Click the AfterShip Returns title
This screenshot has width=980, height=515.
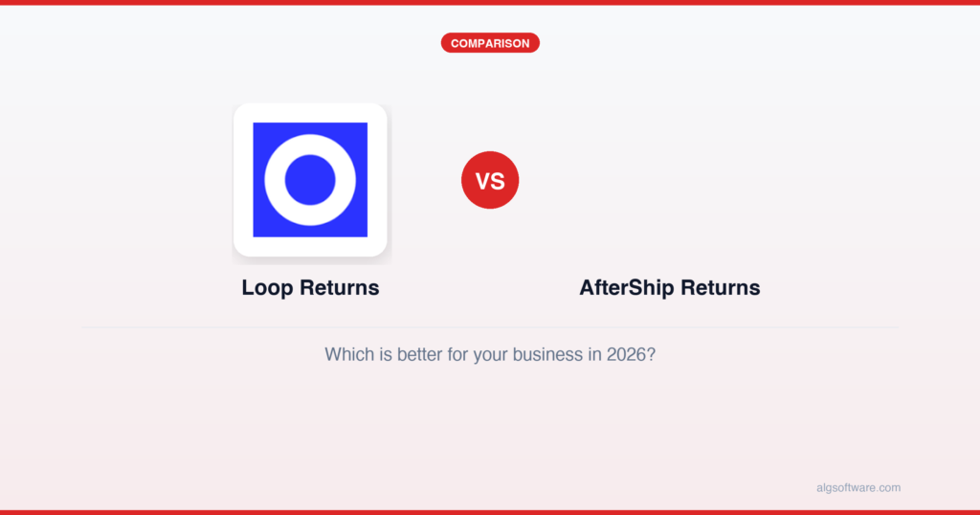tap(669, 287)
